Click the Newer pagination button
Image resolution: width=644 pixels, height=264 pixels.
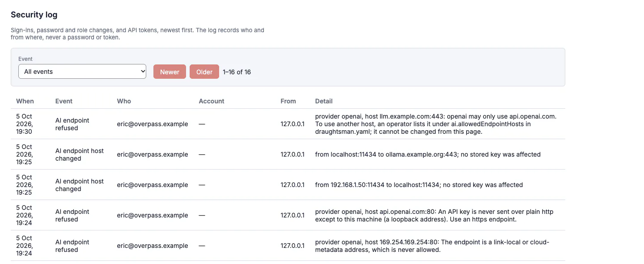point(169,72)
